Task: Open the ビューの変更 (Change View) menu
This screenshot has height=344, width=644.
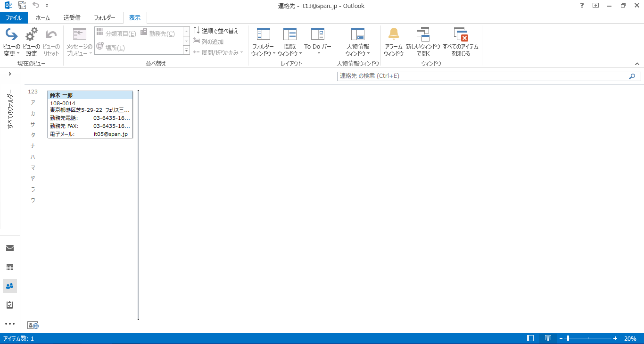Action: 11,42
